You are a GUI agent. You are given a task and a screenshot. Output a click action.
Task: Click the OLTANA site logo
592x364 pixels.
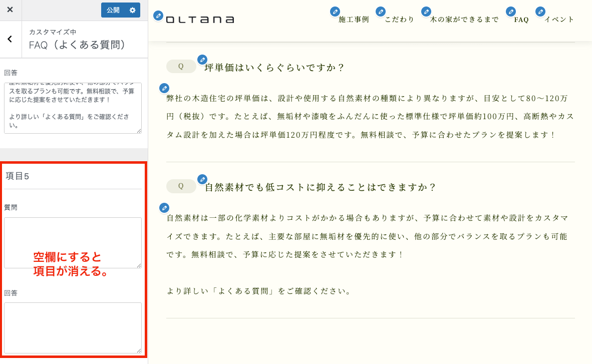coord(200,20)
